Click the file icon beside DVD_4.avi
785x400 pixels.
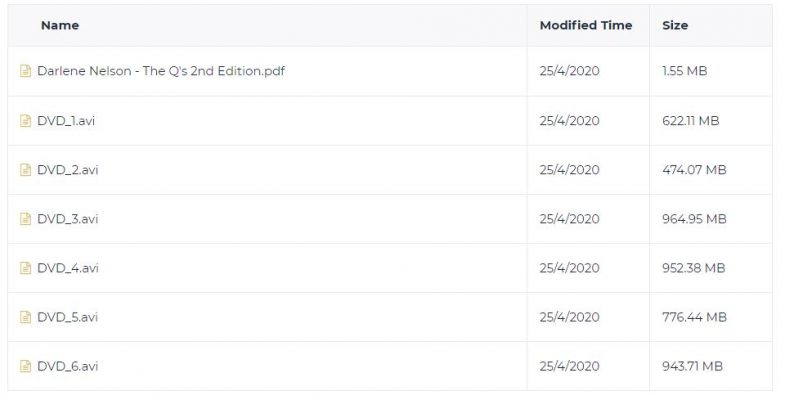(25, 268)
